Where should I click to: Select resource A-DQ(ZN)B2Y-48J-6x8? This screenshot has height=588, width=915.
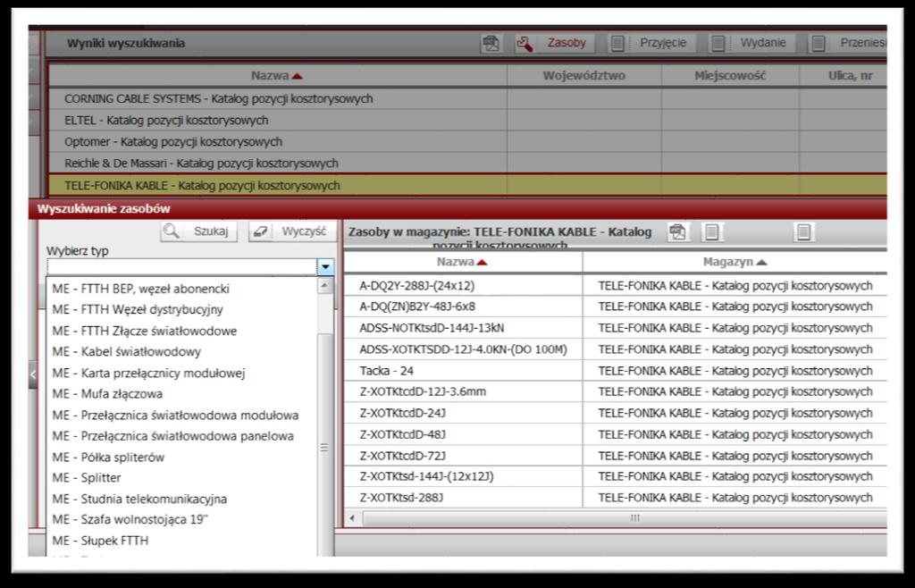click(463, 307)
